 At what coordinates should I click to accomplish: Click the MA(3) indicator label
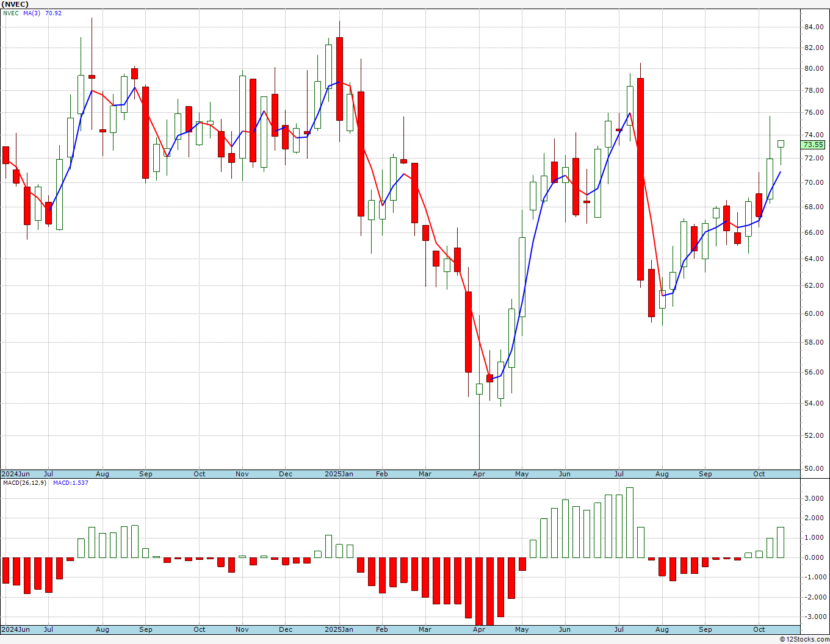(32, 13)
